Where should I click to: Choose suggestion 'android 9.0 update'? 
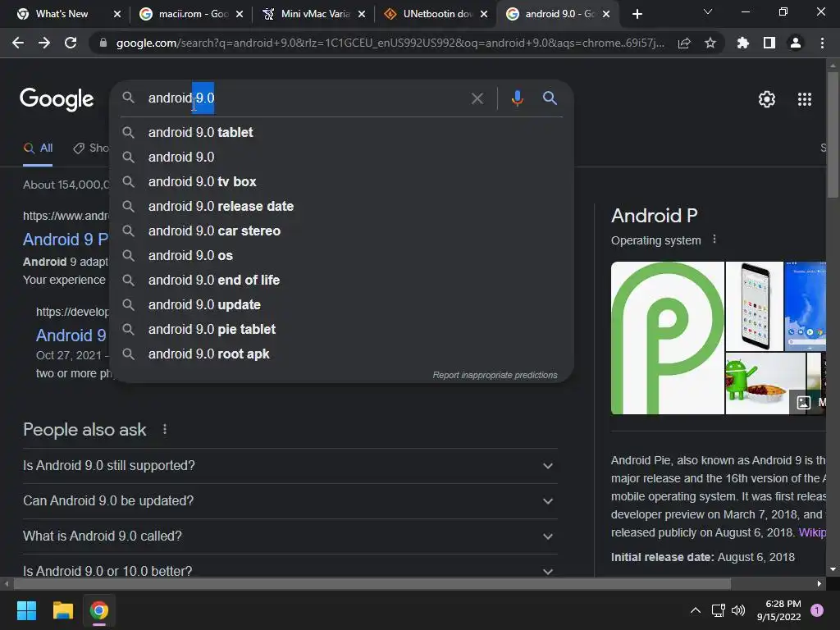(342, 305)
